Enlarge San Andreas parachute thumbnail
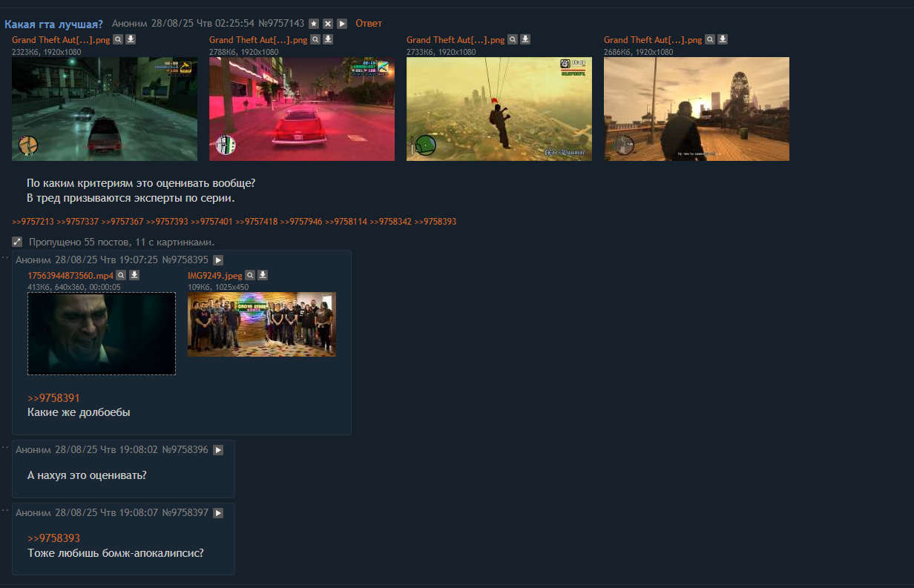Viewport: 914px width, 588px height. tap(499, 109)
